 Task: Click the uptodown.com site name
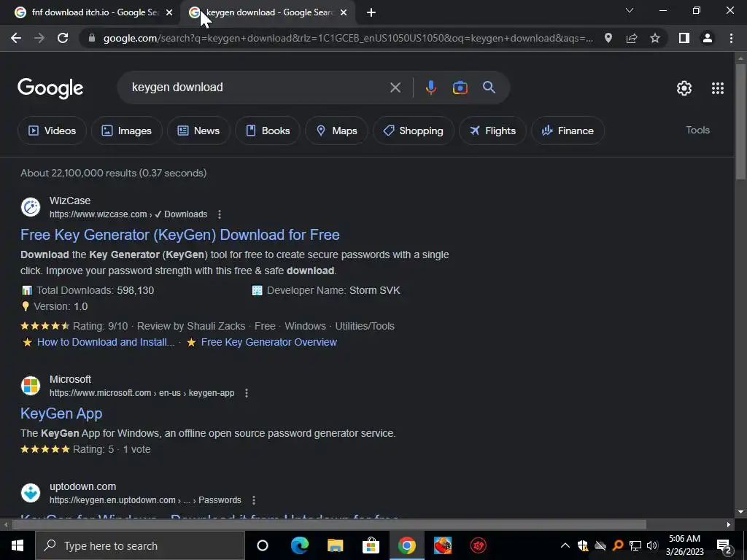[83, 486]
